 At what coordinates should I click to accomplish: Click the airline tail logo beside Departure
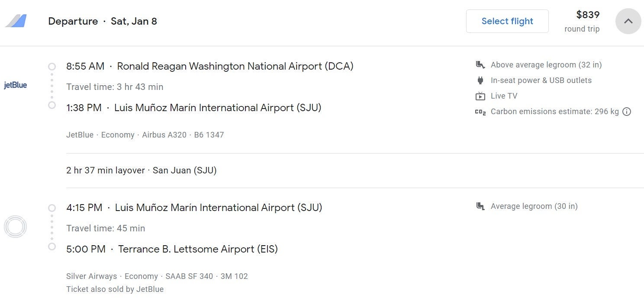coord(16,21)
